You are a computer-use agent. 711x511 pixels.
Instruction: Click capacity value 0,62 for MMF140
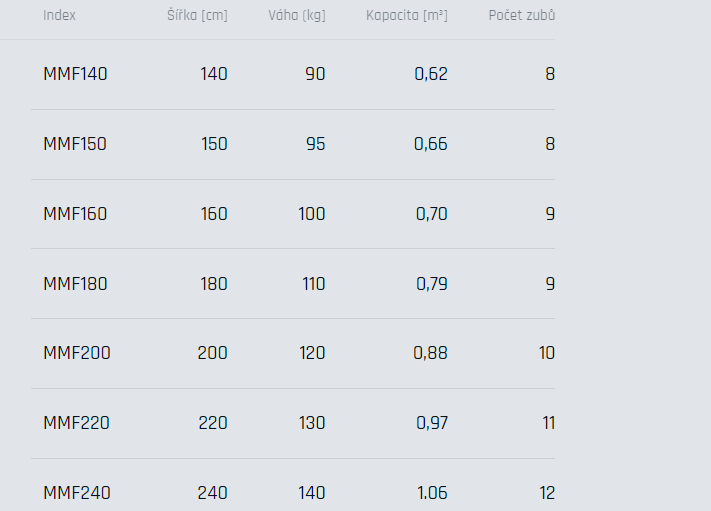431,74
